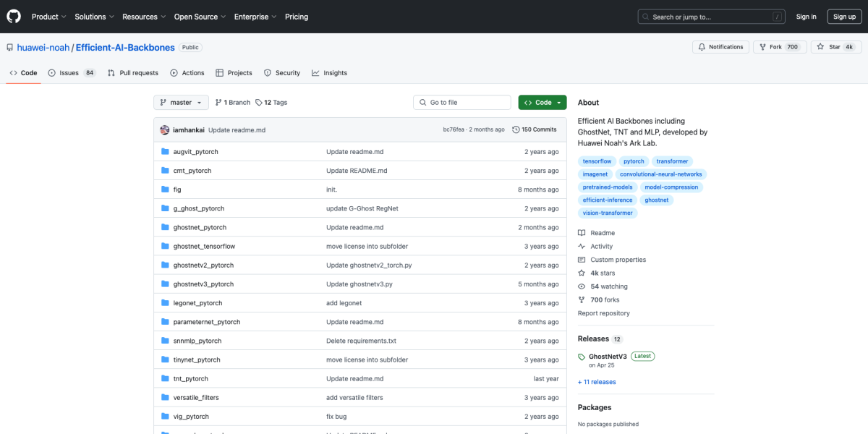Click the Tags icon link
The width and height of the screenshot is (868, 434).
point(259,103)
